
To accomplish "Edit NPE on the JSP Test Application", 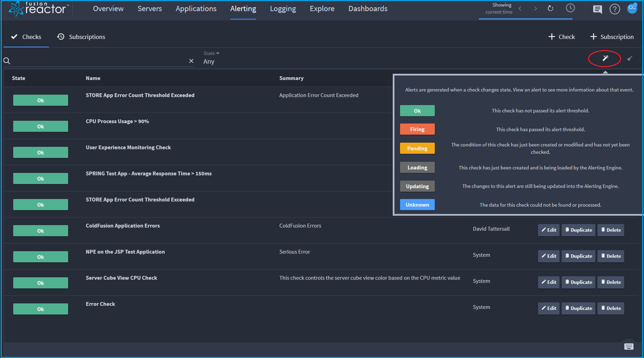I will pyautogui.click(x=549, y=256).
